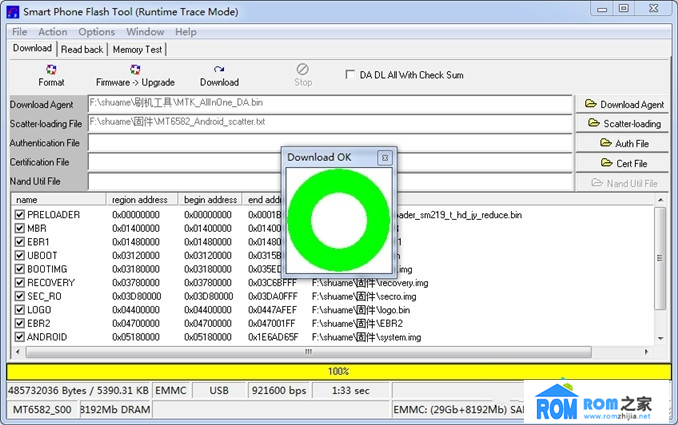Click the Download Agent path field

pyautogui.click(x=330, y=103)
